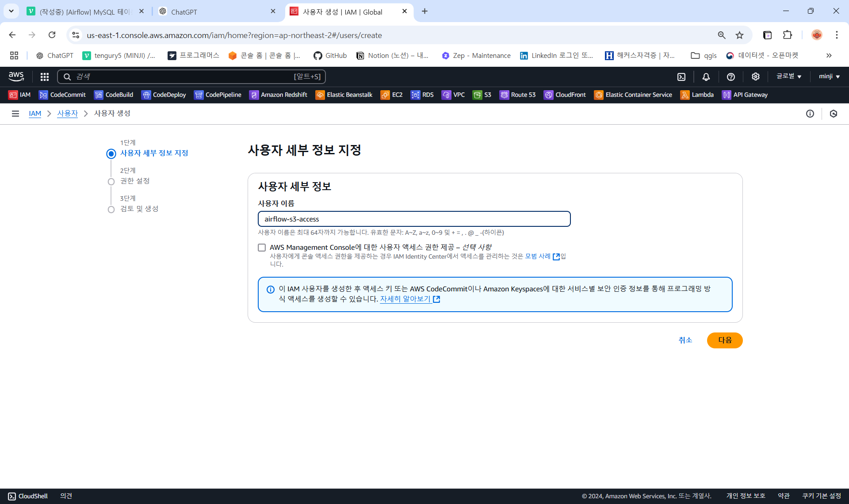Click the 사용자 breadcrumb link

(67, 114)
